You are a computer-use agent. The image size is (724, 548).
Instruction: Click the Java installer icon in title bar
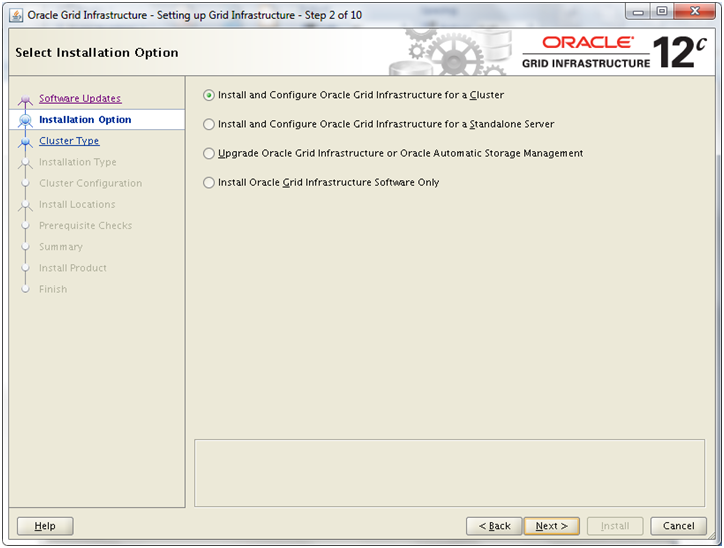point(16,15)
